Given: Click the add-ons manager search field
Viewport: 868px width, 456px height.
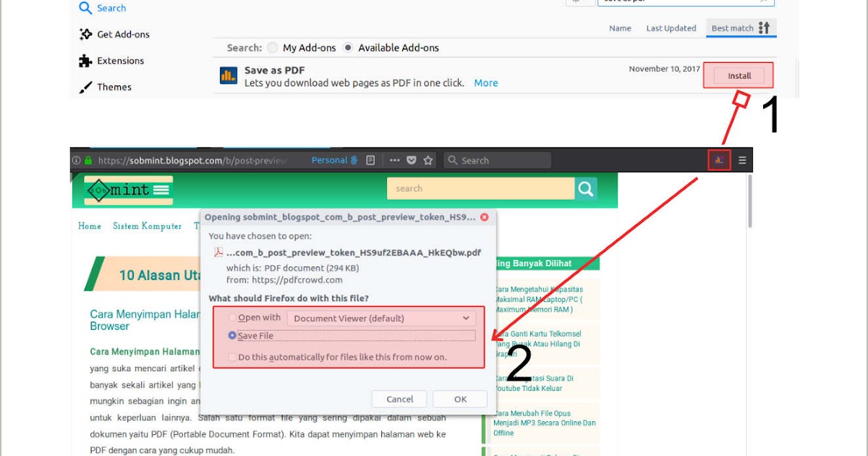Looking at the screenshot, I should pyautogui.click(x=687, y=1).
